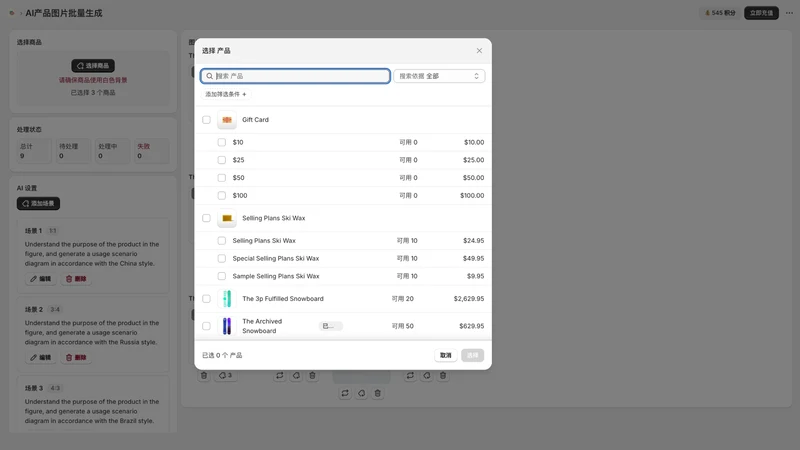Click the 选择 confirm button in the dialog
This screenshot has width=800, height=450.
point(472,356)
